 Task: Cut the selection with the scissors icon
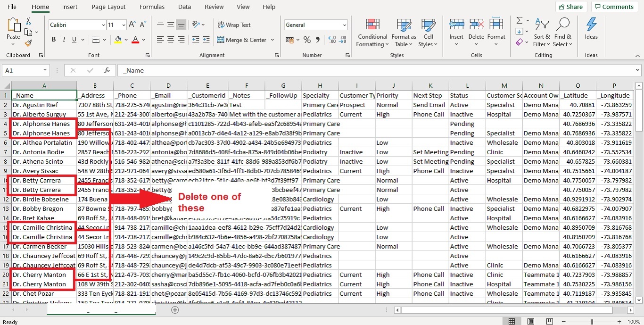pos(28,21)
